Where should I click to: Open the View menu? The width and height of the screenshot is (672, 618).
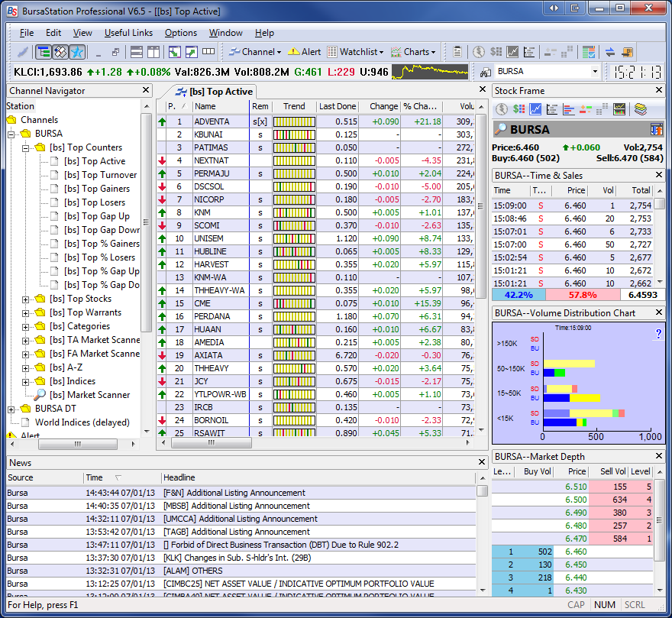(x=82, y=33)
